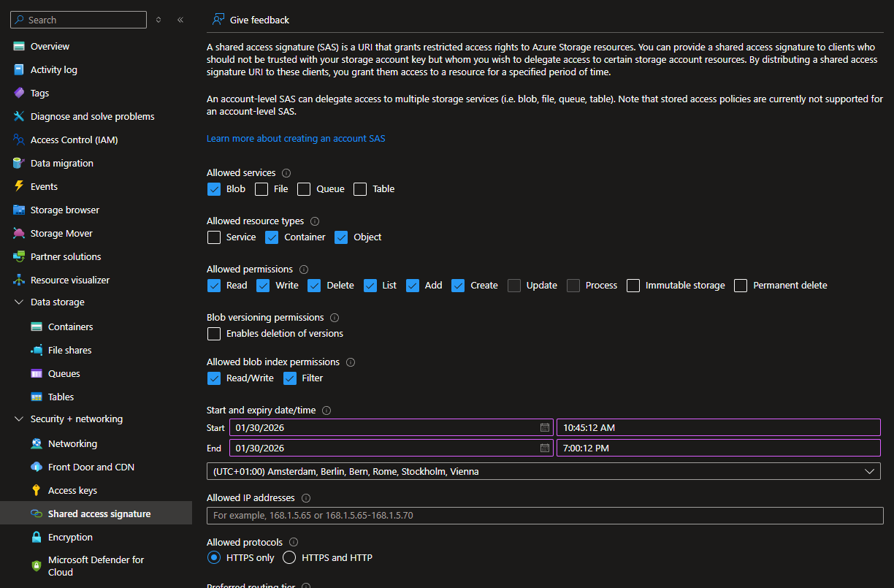This screenshot has height=588, width=894.
Task: Collapse the Security + networking section
Action: point(19,419)
